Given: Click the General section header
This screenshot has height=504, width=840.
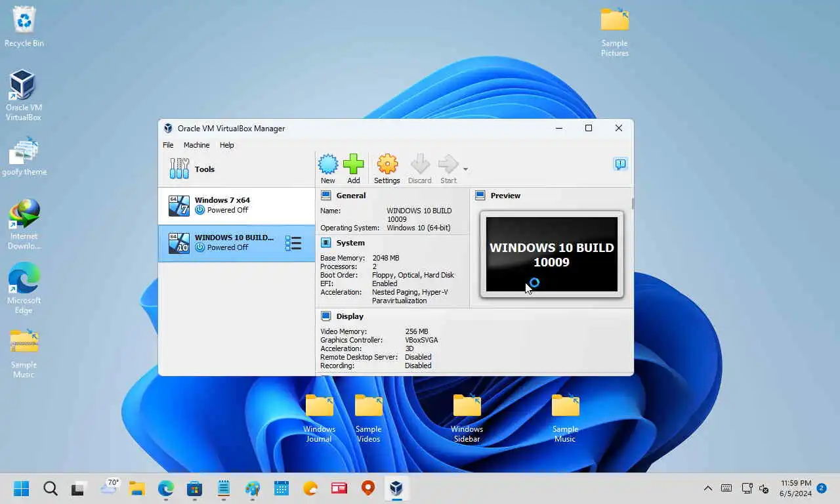Looking at the screenshot, I should click(351, 196).
